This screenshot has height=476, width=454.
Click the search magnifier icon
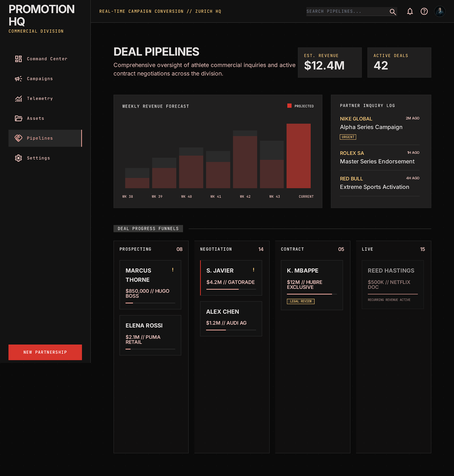pyautogui.click(x=393, y=12)
